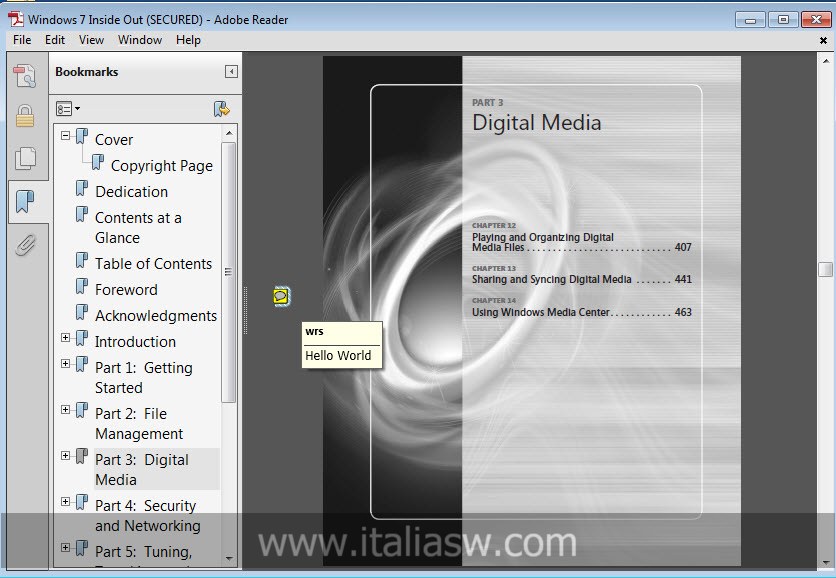Minimize the Adobe Reader window
The height and width of the screenshot is (578, 836).
pyautogui.click(x=750, y=20)
